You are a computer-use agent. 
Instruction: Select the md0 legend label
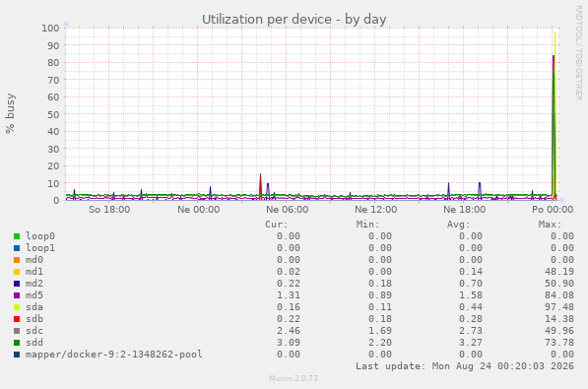pyautogui.click(x=34, y=260)
